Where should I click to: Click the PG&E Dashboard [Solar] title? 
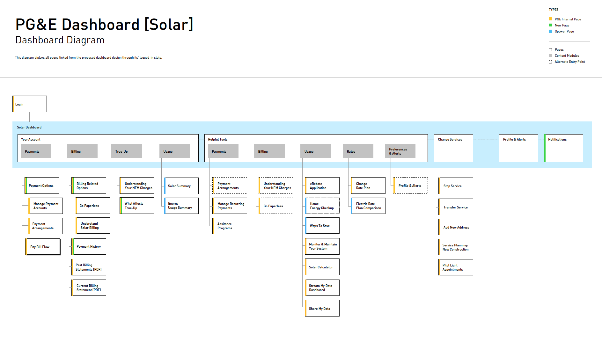point(104,24)
